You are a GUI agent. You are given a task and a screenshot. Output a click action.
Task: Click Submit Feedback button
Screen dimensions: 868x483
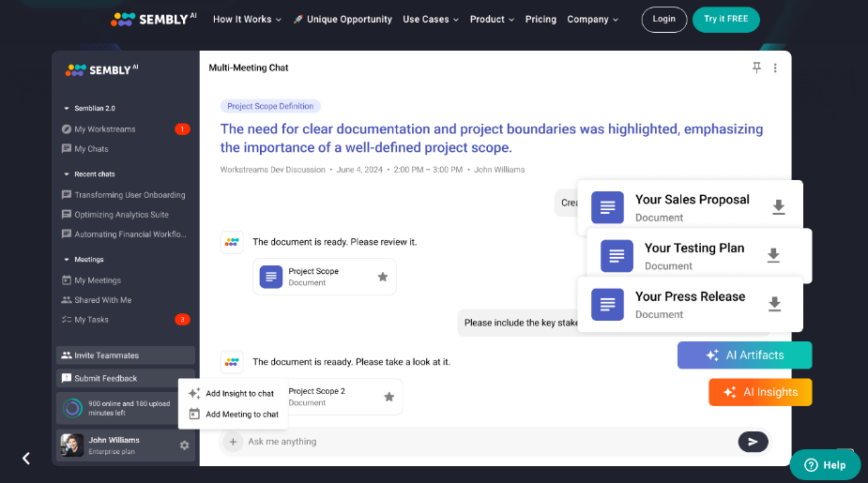pyautogui.click(x=126, y=379)
